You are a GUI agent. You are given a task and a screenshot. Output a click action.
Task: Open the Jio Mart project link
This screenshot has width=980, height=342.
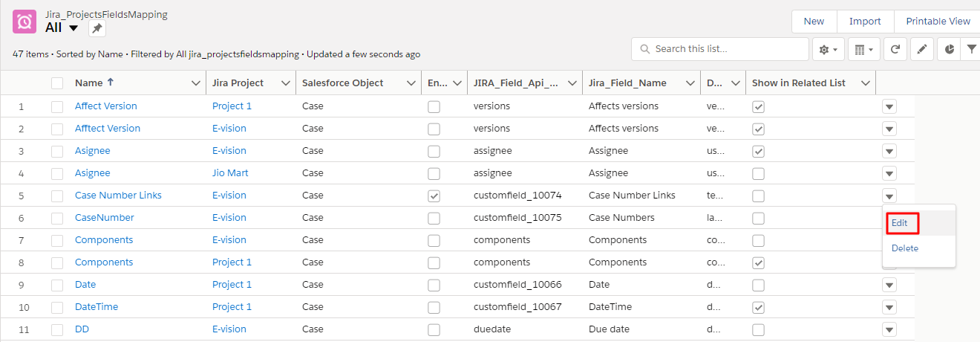click(x=230, y=173)
